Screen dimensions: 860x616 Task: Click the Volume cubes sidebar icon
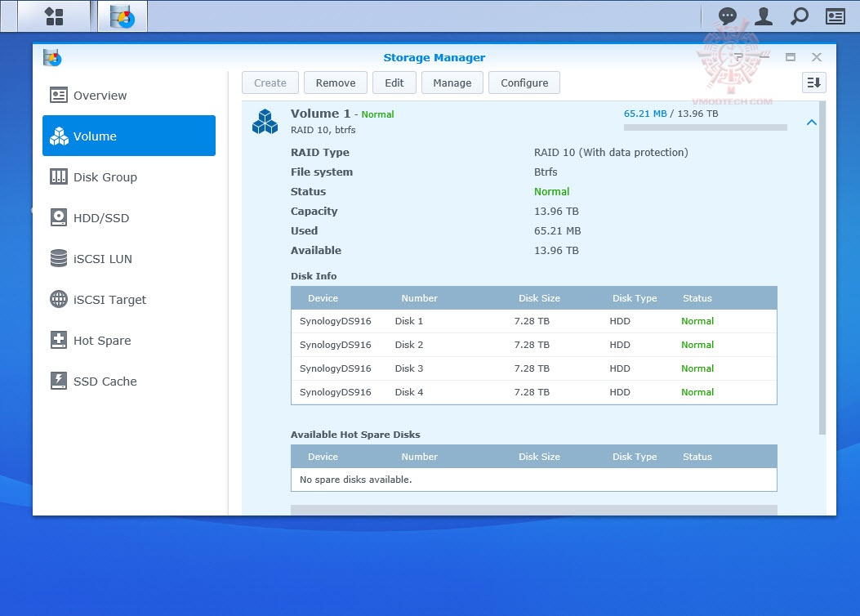(59, 136)
